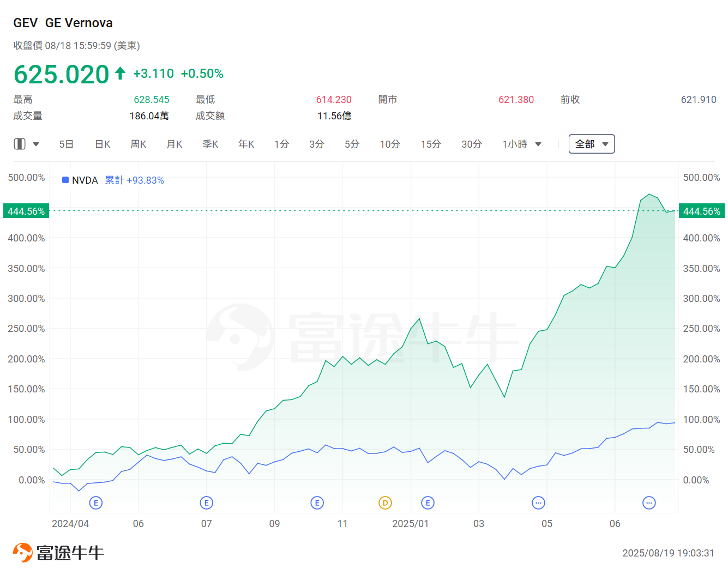Click the first blue E earnings marker
This screenshot has height=575, width=728.
coord(96,503)
